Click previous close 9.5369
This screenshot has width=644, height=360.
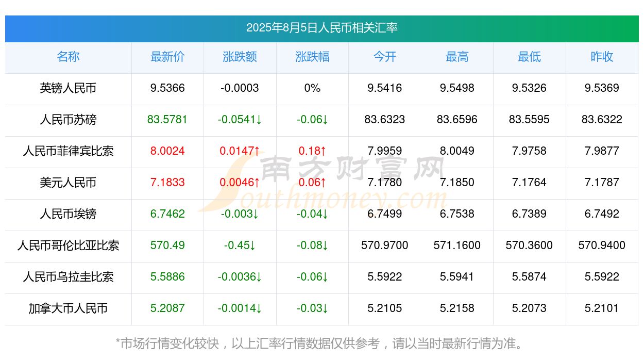click(602, 88)
